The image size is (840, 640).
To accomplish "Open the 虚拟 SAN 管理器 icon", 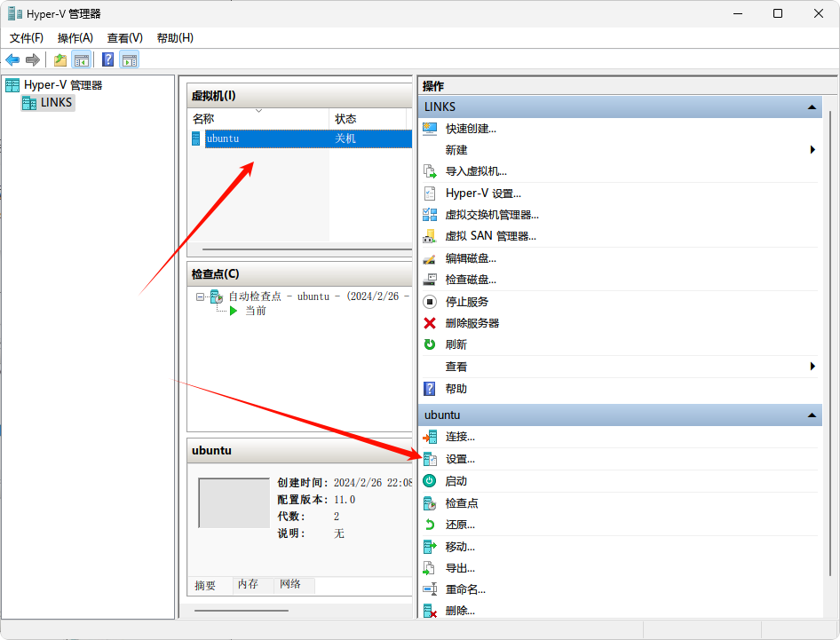I will (x=430, y=236).
